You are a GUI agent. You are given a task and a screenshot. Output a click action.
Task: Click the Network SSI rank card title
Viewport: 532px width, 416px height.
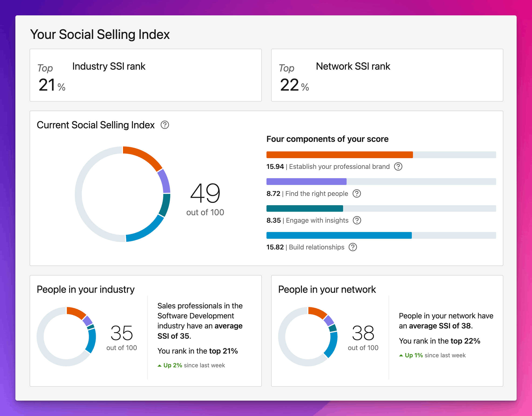click(x=353, y=66)
